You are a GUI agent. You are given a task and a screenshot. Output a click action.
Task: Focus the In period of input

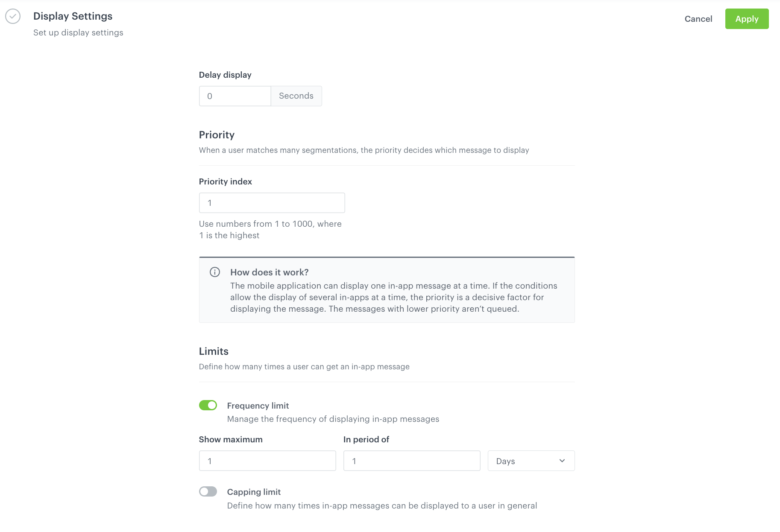[x=411, y=461]
